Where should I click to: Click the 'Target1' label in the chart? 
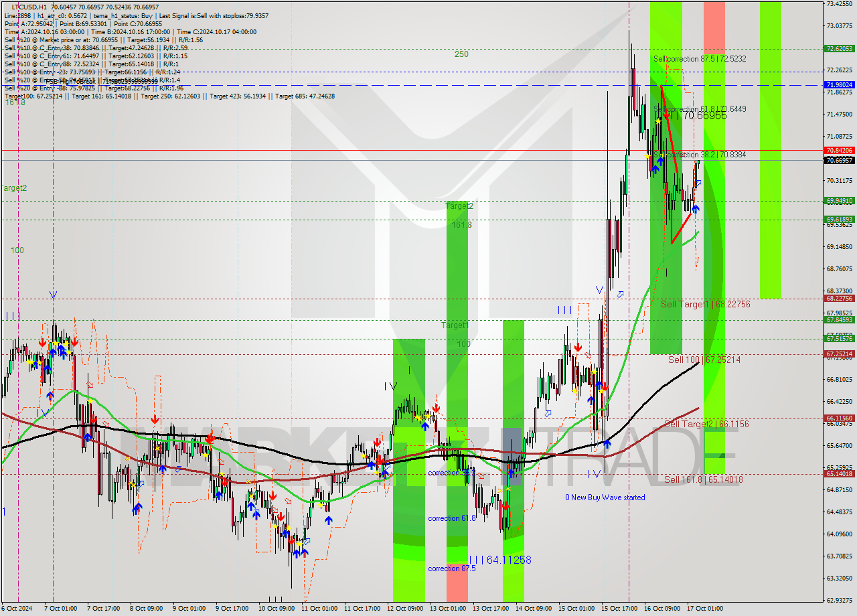coord(455,325)
